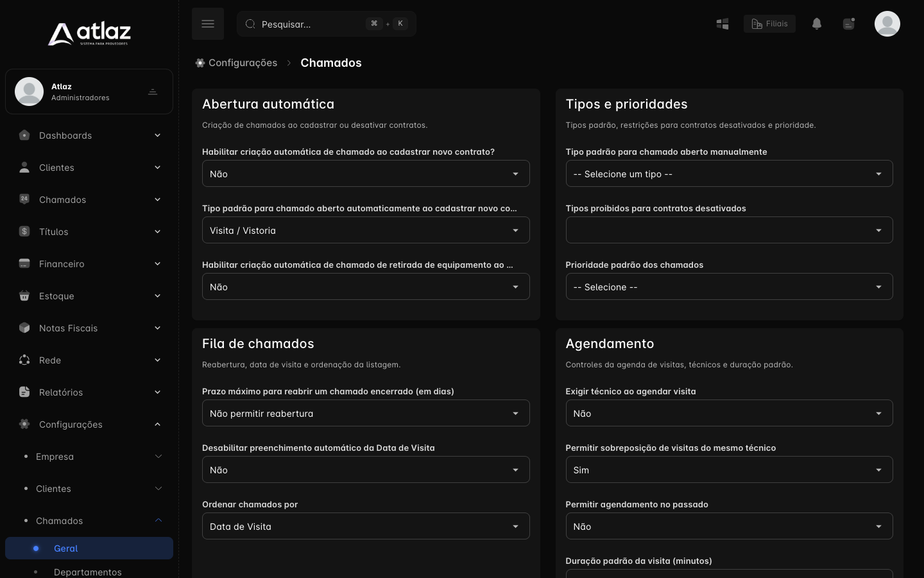Viewport: 924px width, 578px height.
Task: Click the Rede network icon
Action: (x=24, y=360)
